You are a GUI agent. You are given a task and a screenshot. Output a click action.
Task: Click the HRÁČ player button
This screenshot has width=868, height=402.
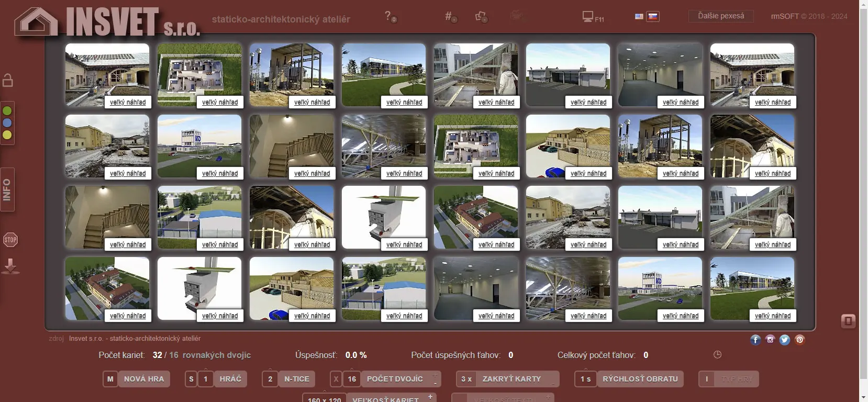(230, 379)
